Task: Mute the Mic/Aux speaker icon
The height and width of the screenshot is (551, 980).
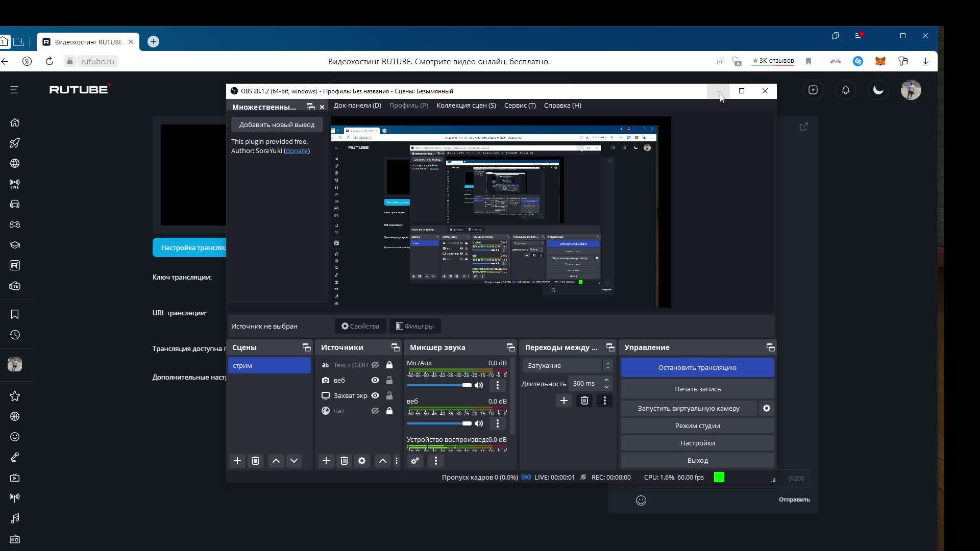Action: pyautogui.click(x=479, y=386)
